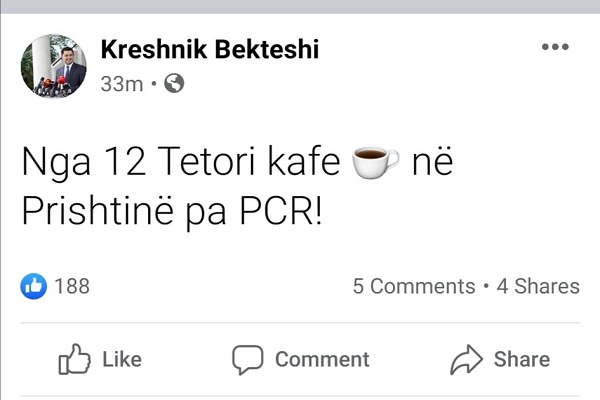600x400 pixels.
Task: Select the Like text label
Action: (122, 359)
